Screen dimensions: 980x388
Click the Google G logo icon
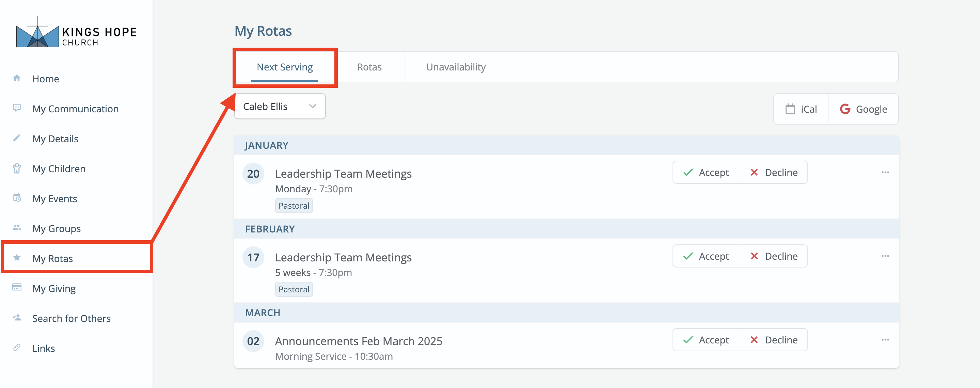tap(845, 109)
